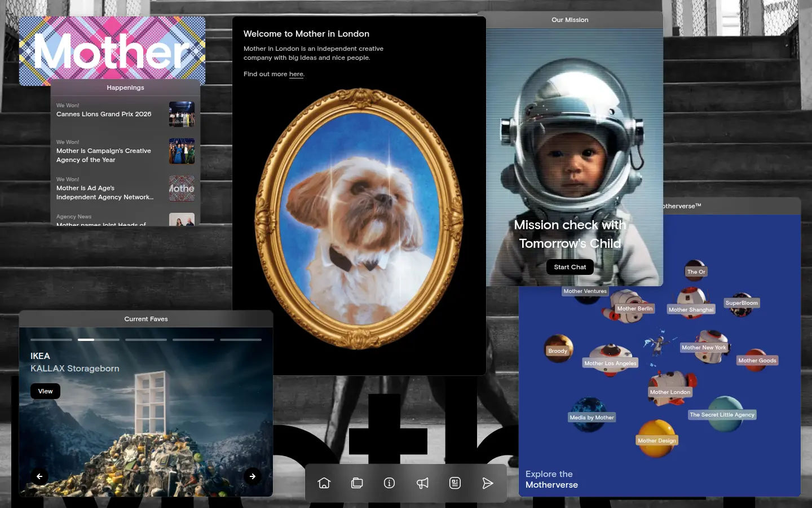Select the Our Mission panel header
812x508 pixels.
point(570,20)
